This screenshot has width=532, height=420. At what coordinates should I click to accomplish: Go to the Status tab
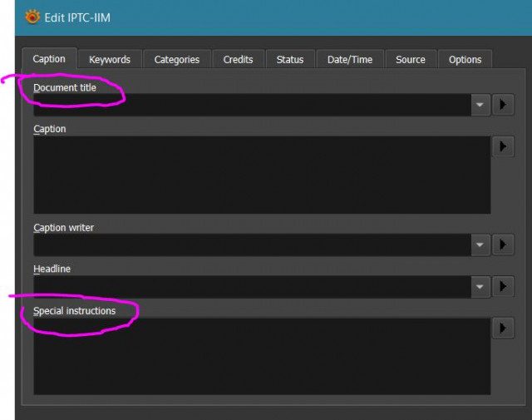click(x=290, y=59)
